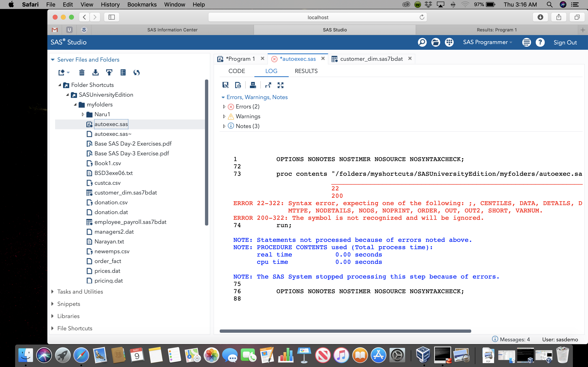This screenshot has height=367, width=588.
Task: Click the delete trash icon in file toolbar
Action: click(x=82, y=72)
